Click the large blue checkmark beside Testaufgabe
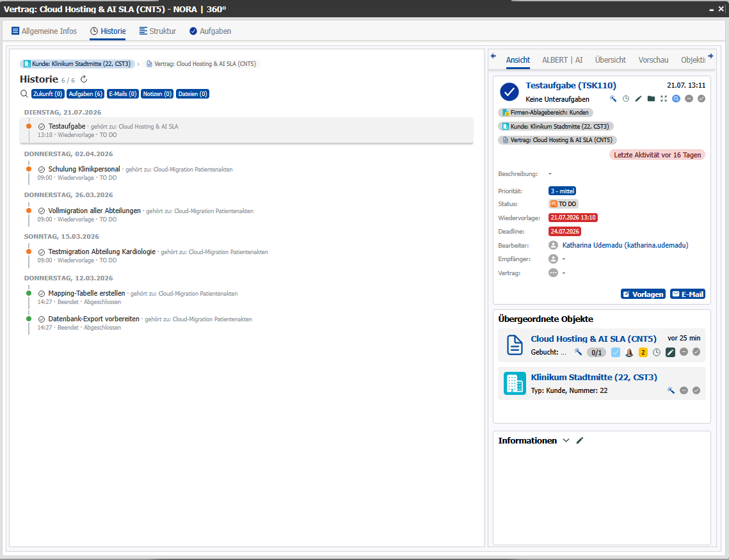This screenshot has width=729, height=560. pyautogui.click(x=509, y=92)
